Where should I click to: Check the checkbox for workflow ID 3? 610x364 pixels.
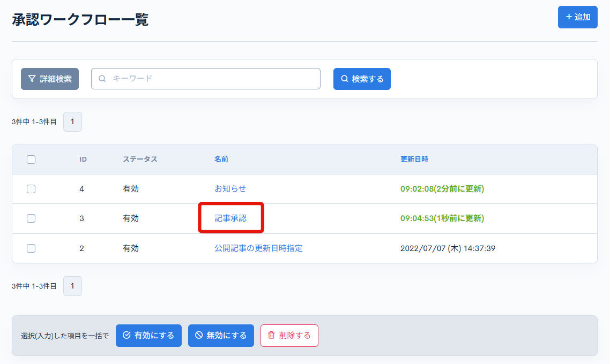[x=31, y=218]
